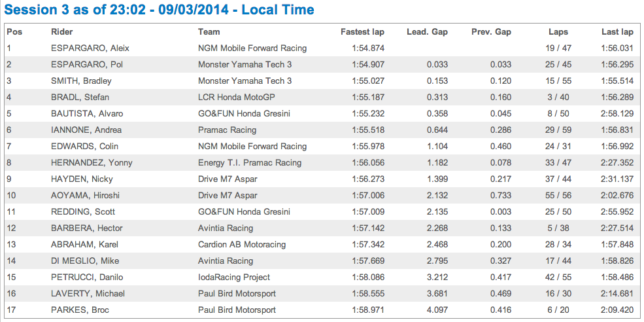This screenshot has height=322, width=644.
Task: Click the Rider column header
Action: (x=61, y=31)
